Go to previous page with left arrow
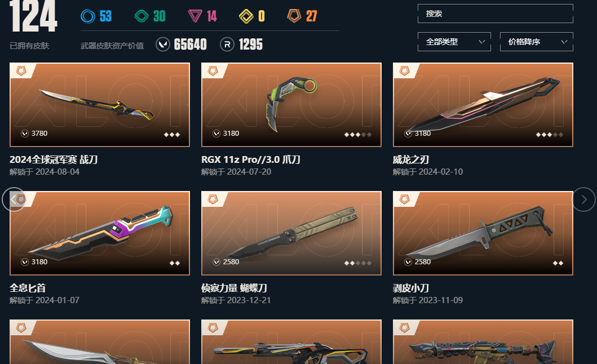 [x=14, y=199]
